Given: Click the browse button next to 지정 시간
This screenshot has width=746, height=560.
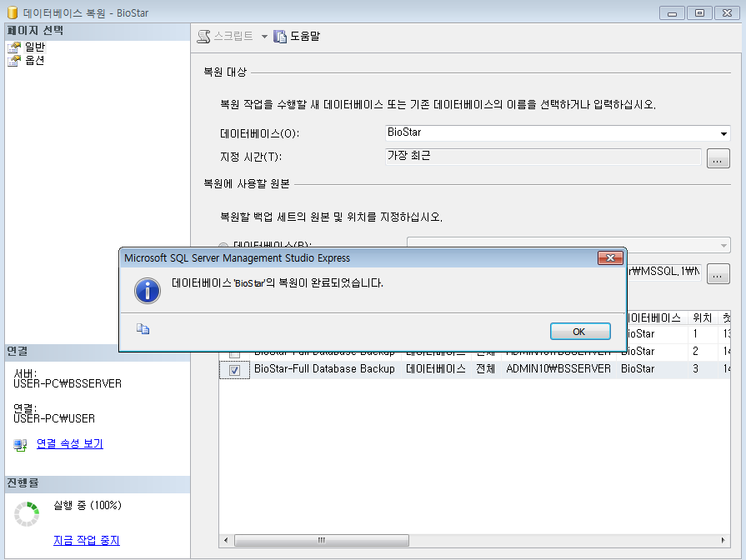Looking at the screenshot, I should [x=718, y=158].
